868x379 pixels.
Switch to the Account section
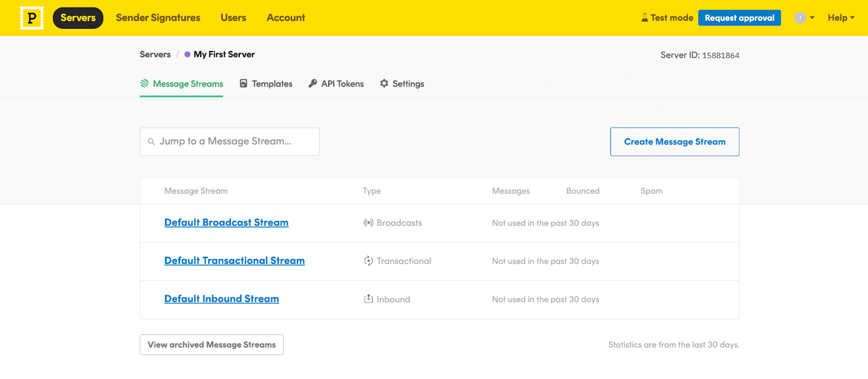[x=286, y=18]
